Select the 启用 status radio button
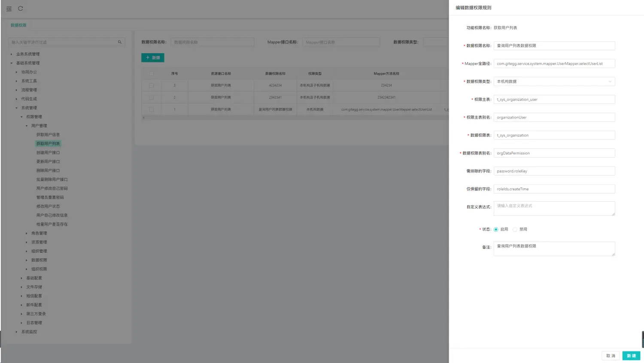 (496, 230)
